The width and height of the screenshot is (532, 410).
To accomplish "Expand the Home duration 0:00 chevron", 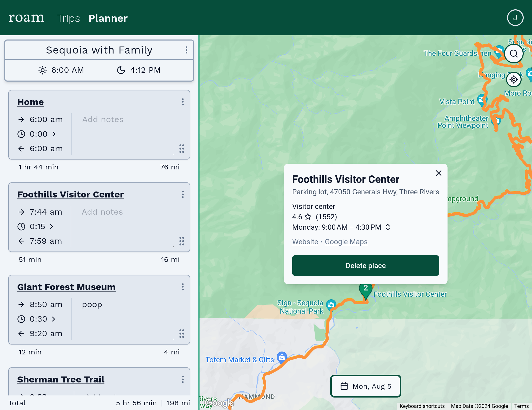I will point(54,134).
